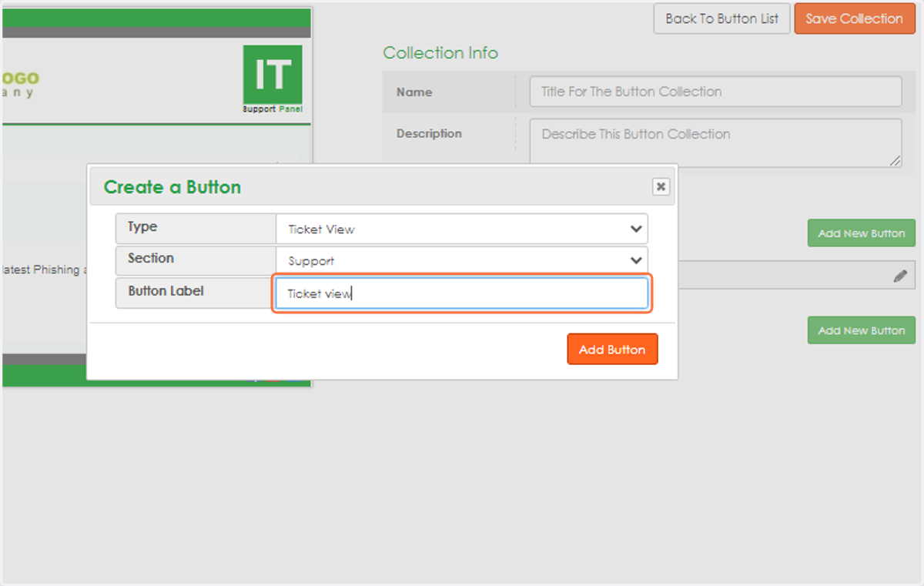Save the collection with Save Collection

[854, 18]
